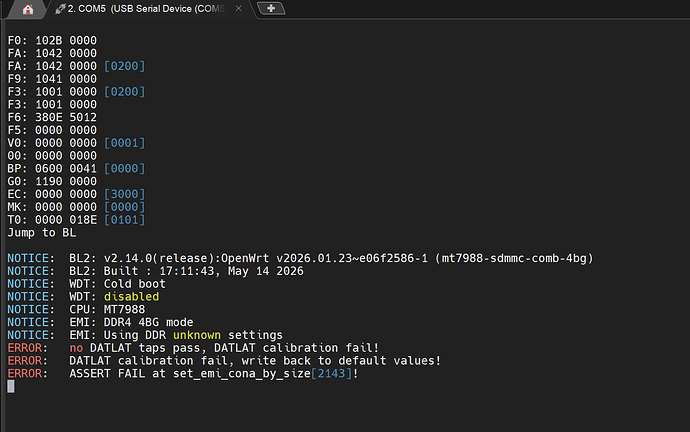Click the yellow 'unknown' word
This screenshot has width=690, height=432.
tap(197, 335)
